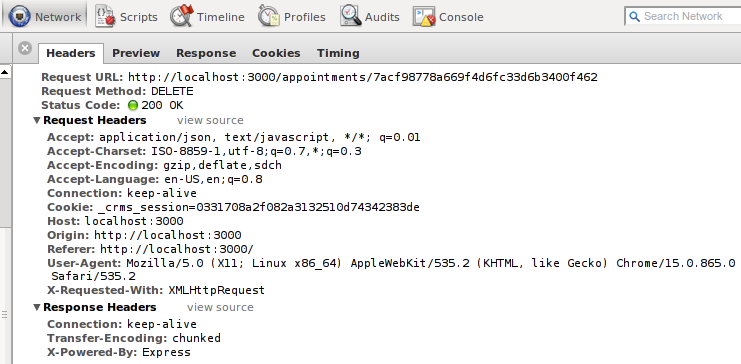View source of Response Headers
741x364 pixels.
pos(220,307)
